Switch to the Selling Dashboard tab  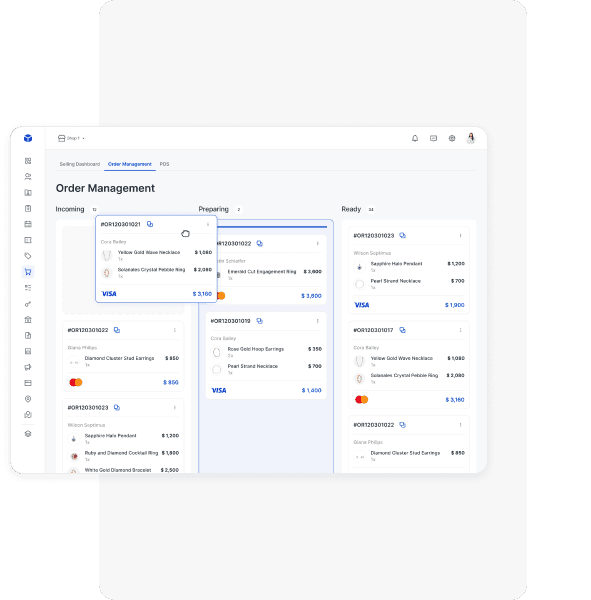(x=80, y=164)
